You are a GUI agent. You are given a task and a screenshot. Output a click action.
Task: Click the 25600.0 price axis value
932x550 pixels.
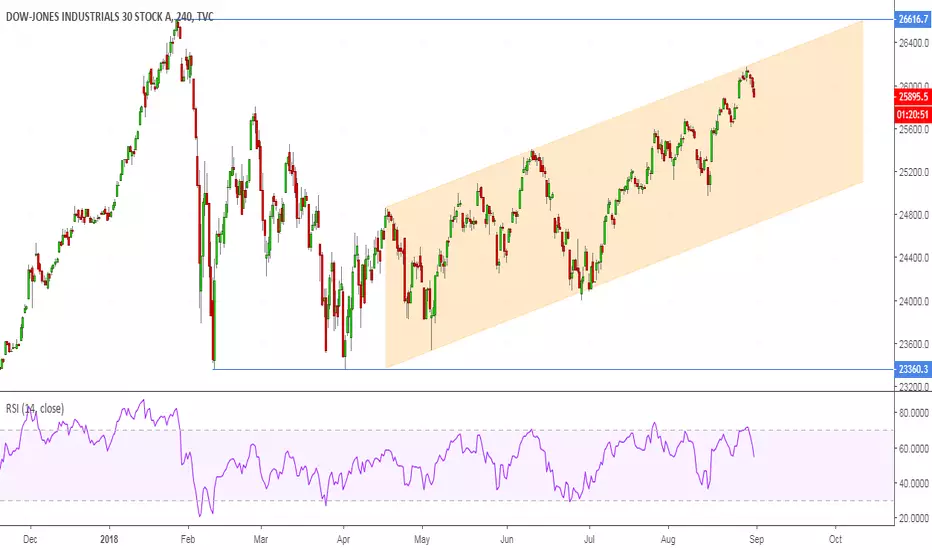pyautogui.click(x=914, y=129)
